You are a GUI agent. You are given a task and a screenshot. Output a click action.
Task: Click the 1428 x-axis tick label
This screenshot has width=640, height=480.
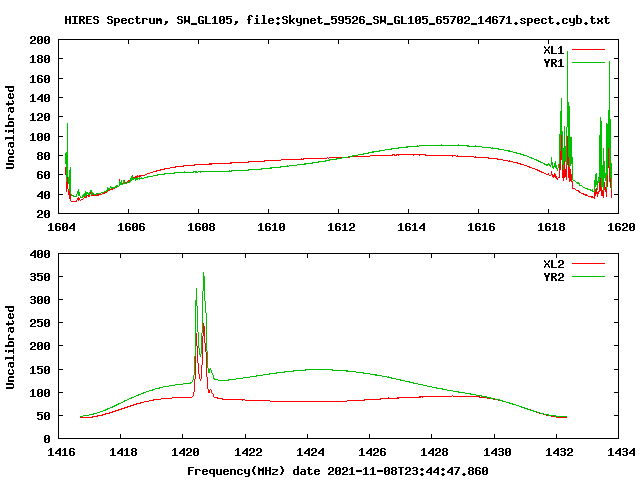click(434, 452)
